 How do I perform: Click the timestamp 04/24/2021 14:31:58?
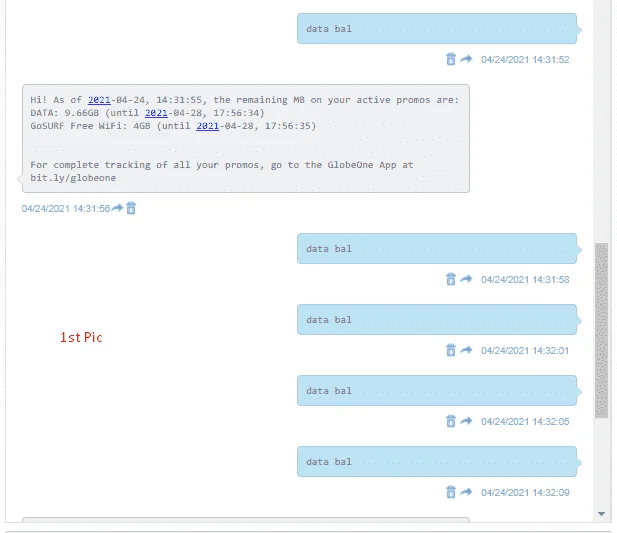[x=525, y=280]
